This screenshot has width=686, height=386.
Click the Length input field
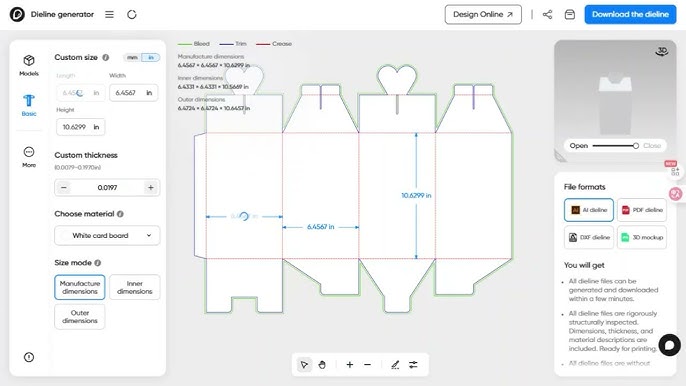(x=80, y=93)
